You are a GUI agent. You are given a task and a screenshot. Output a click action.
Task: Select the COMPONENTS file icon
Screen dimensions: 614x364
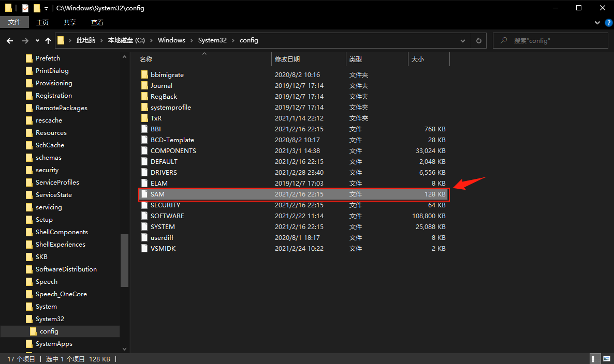pos(144,151)
